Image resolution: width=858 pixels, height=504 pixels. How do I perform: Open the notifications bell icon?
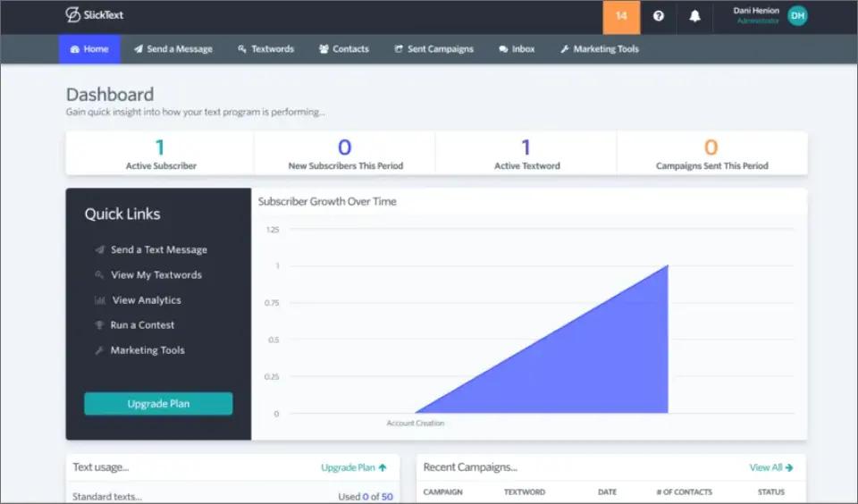pos(694,16)
